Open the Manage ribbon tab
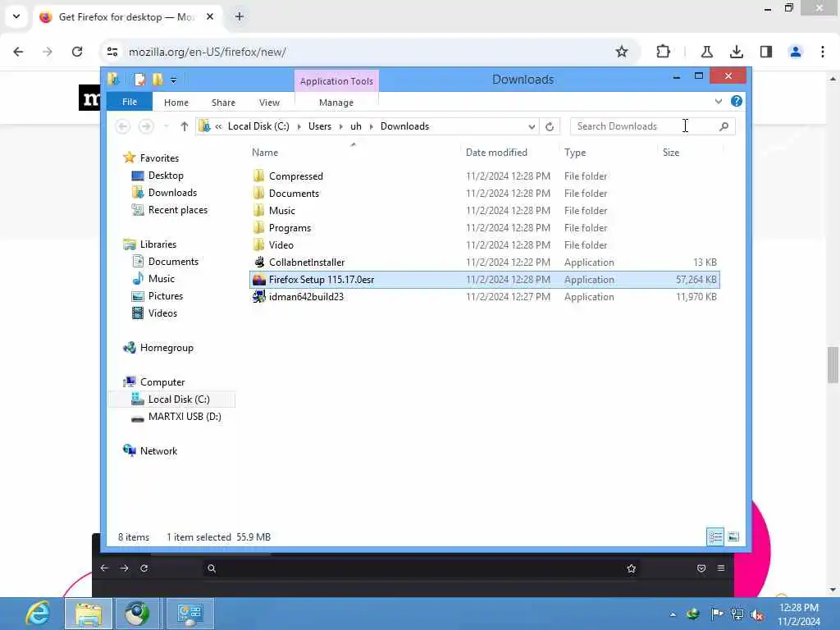Viewport: 840px width, 630px height. (336, 103)
